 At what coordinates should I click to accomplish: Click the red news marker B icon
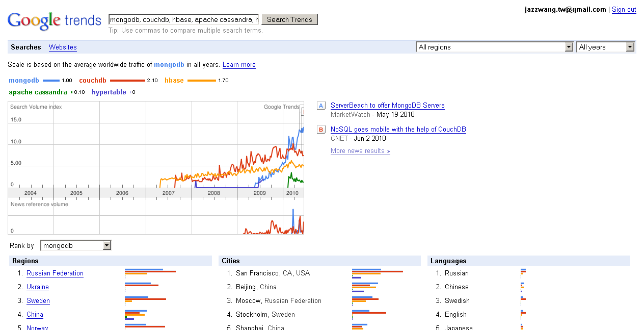[x=321, y=130]
